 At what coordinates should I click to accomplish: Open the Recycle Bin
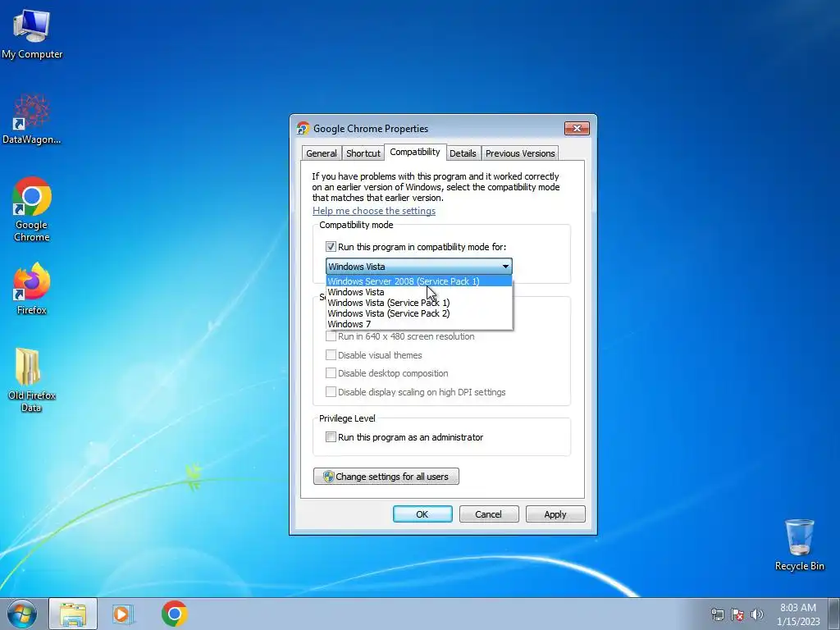[799, 545]
